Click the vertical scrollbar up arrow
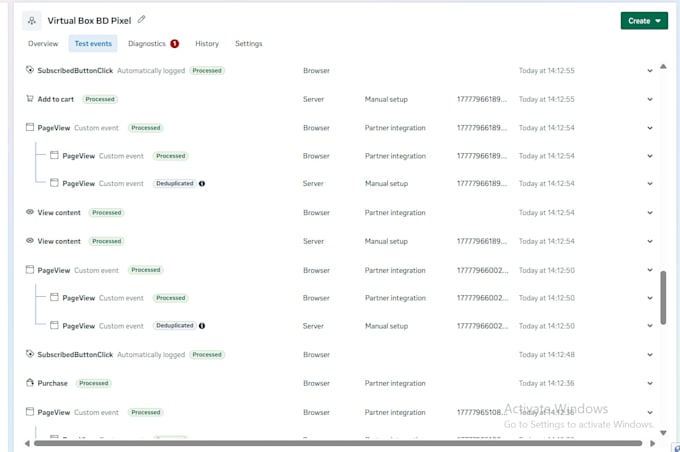The height and width of the screenshot is (452, 680). [663, 66]
